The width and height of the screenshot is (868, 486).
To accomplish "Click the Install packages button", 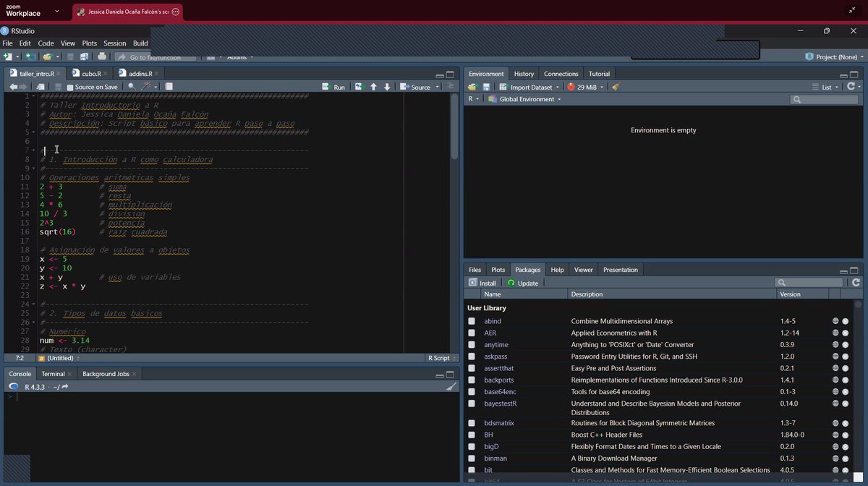I will (x=482, y=283).
